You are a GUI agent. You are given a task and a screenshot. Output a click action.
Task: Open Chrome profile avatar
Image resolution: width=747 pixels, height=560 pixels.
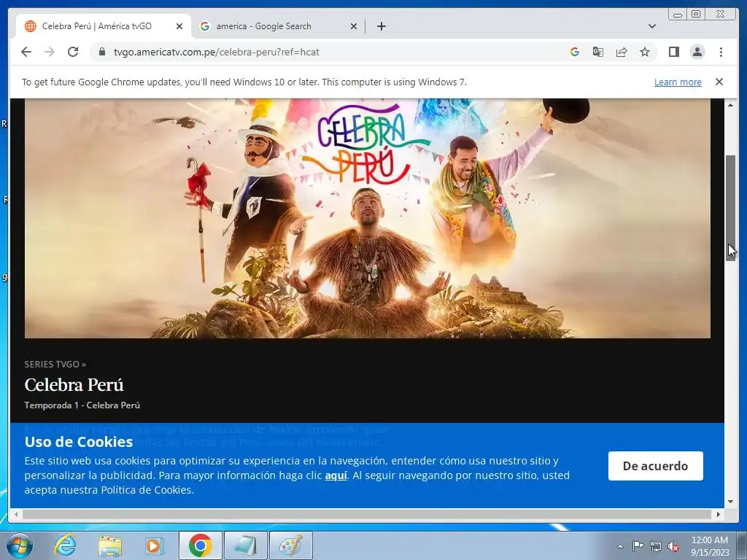(x=697, y=52)
